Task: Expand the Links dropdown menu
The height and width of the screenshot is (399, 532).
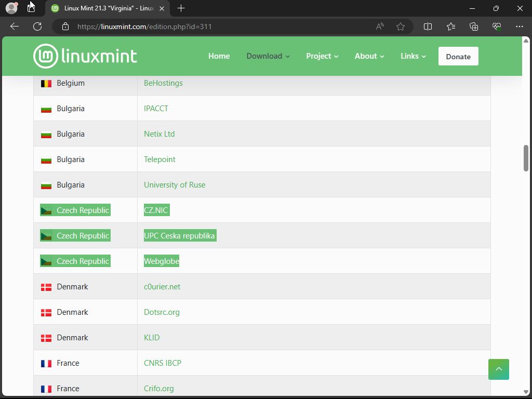Action: pos(413,56)
